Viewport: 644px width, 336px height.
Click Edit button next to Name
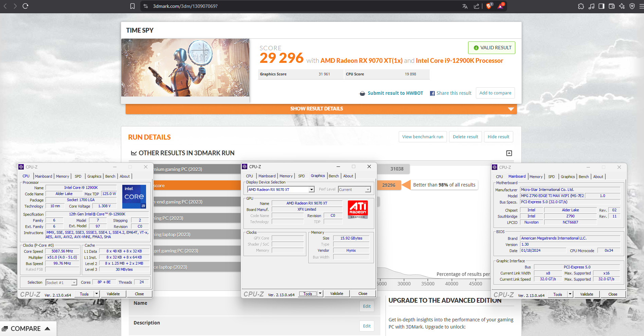pos(367,306)
